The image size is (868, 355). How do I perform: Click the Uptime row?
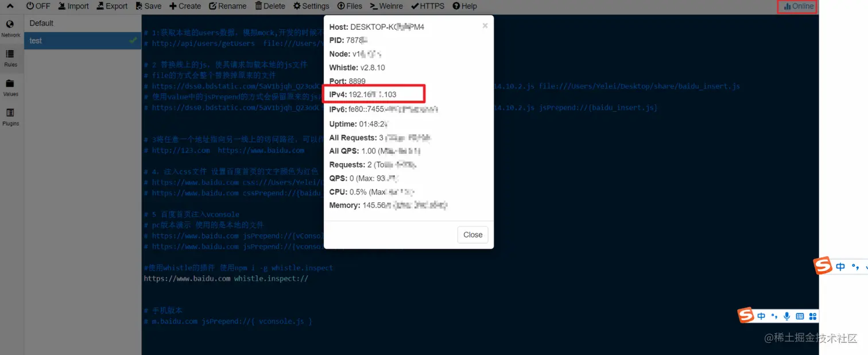[359, 124]
